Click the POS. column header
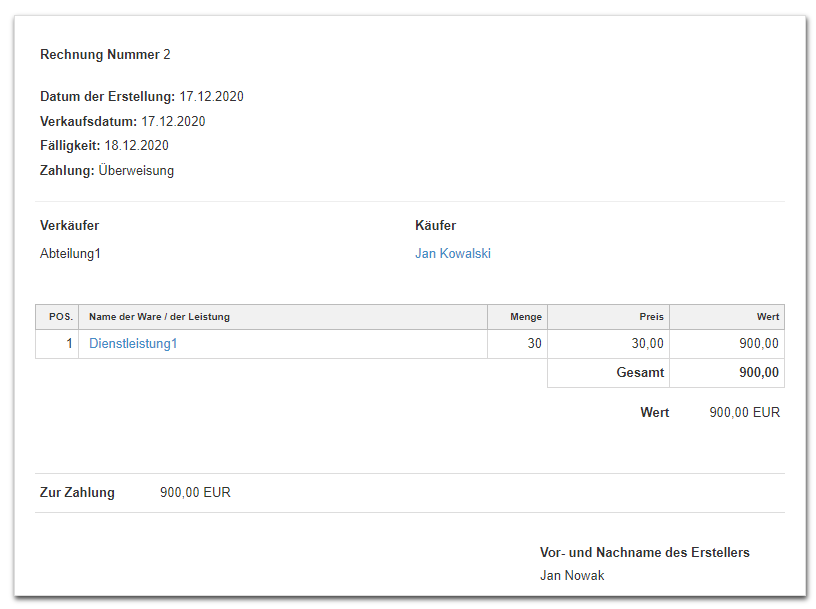 click(x=60, y=317)
